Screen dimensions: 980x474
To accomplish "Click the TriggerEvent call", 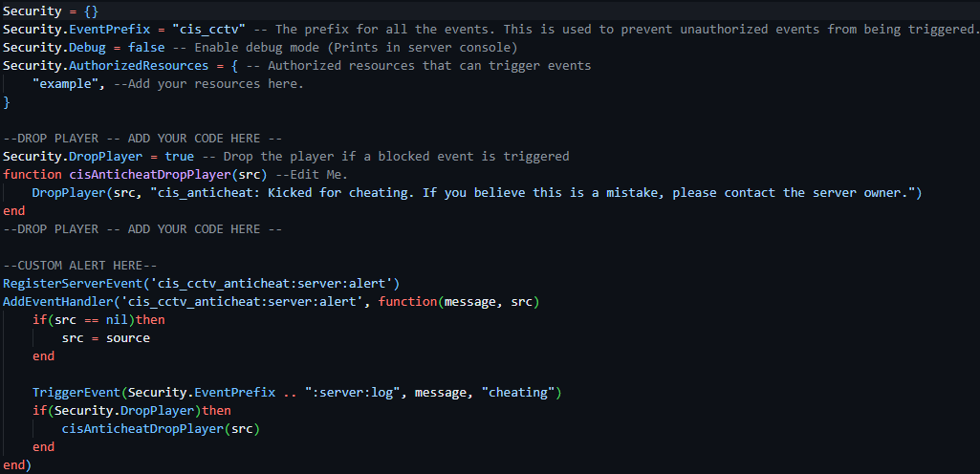I will (76, 392).
